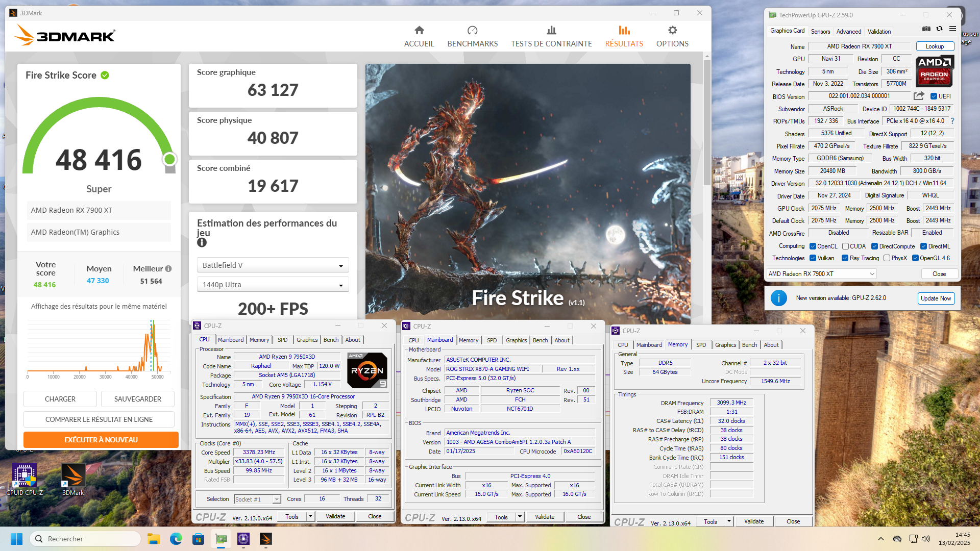This screenshot has height=551, width=980.
Task: Click the info icon next to Meilleur
Action: click(x=168, y=269)
